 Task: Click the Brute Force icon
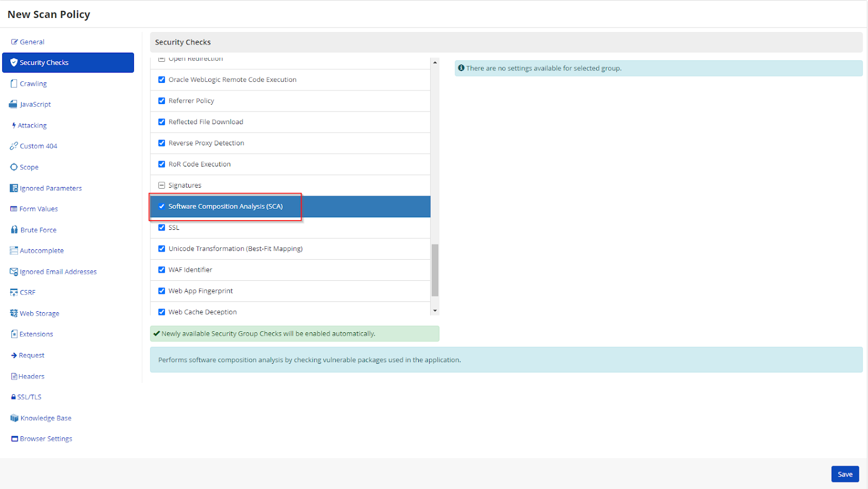coord(15,230)
